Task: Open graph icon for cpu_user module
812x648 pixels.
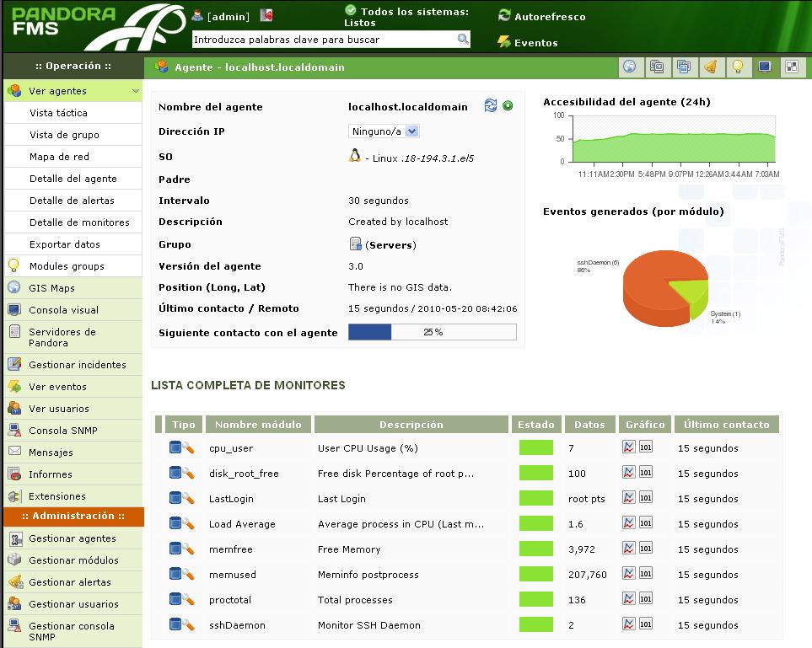Action: click(x=628, y=447)
